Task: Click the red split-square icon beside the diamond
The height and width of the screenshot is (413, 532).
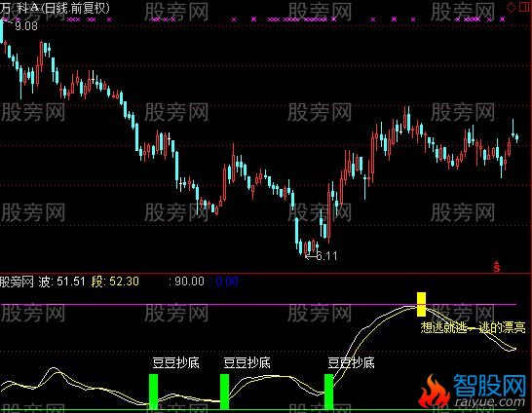Action: (x=524, y=8)
